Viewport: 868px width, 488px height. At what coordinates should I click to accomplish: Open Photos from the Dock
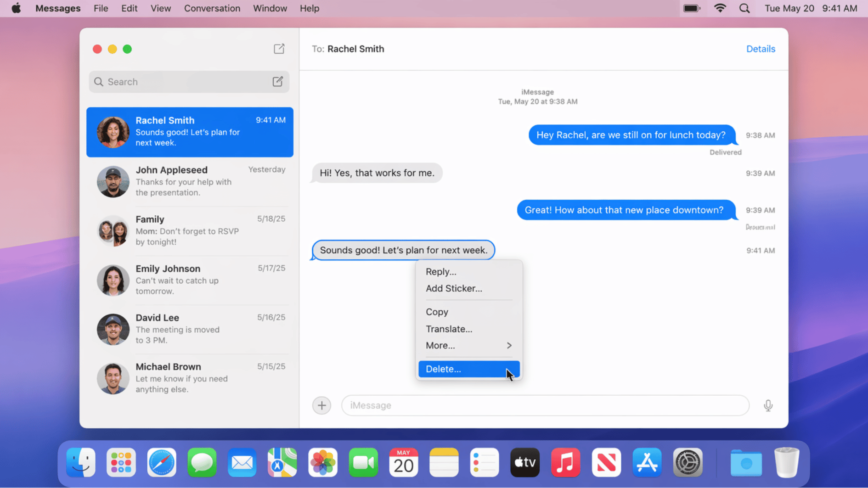coord(323,462)
